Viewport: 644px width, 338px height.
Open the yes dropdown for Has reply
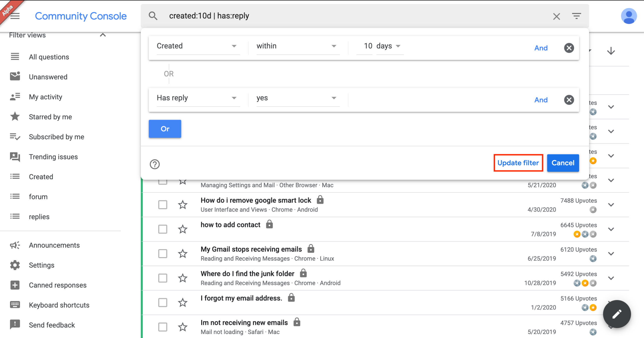coord(297,98)
